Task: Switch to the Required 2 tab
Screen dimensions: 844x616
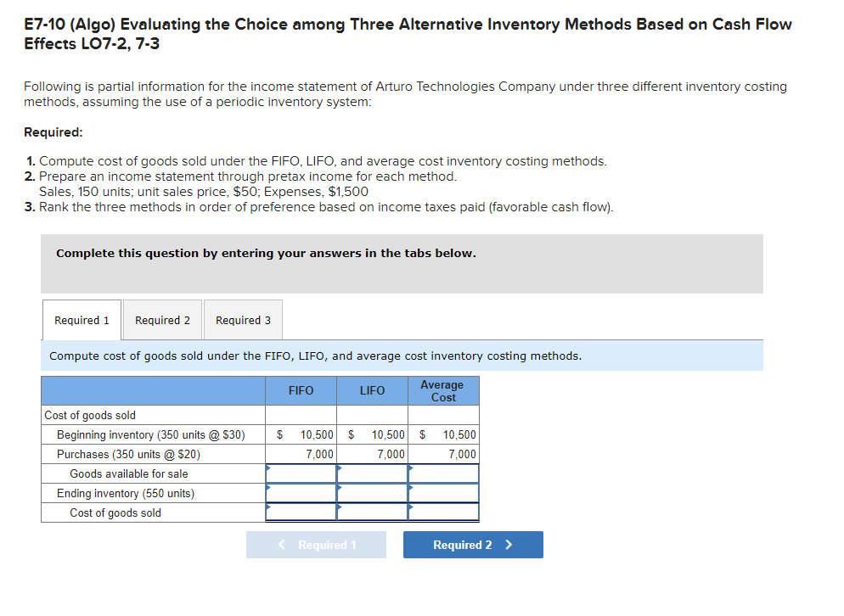Action: [x=162, y=320]
